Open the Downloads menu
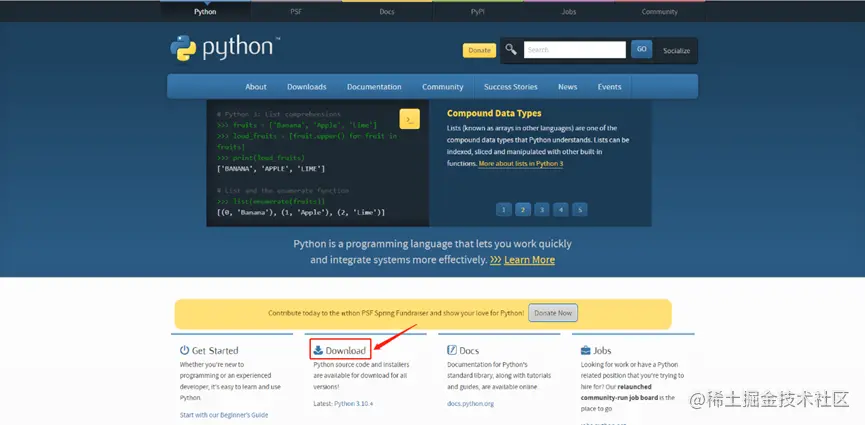This screenshot has width=865, height=425. (307, 87)
